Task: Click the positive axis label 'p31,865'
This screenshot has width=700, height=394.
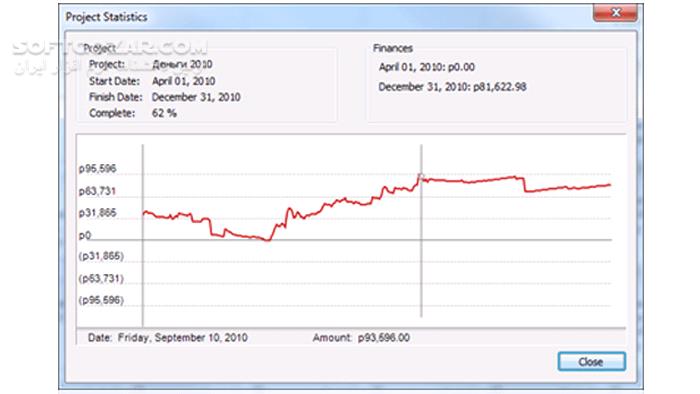Action: click(97, 213)
